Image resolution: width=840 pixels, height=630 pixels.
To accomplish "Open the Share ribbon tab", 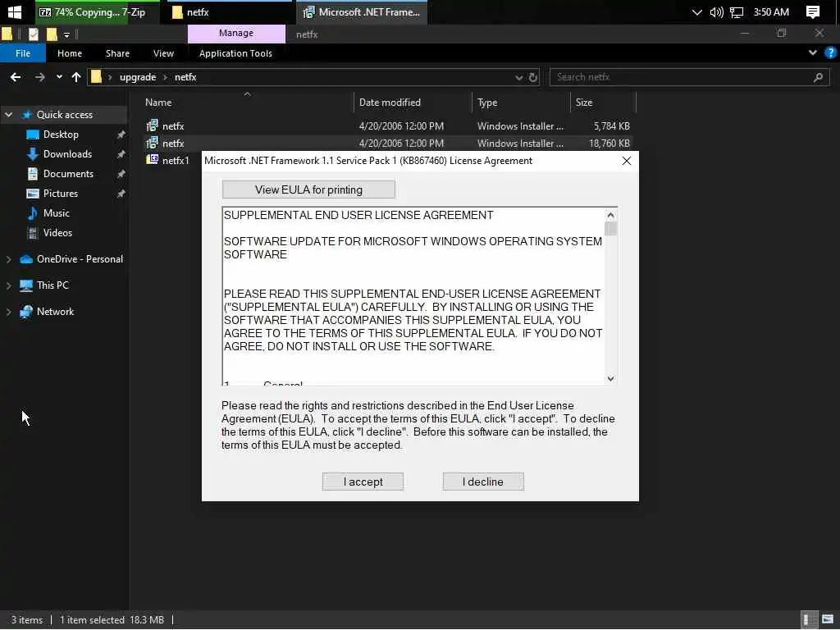I will point(117,53).
